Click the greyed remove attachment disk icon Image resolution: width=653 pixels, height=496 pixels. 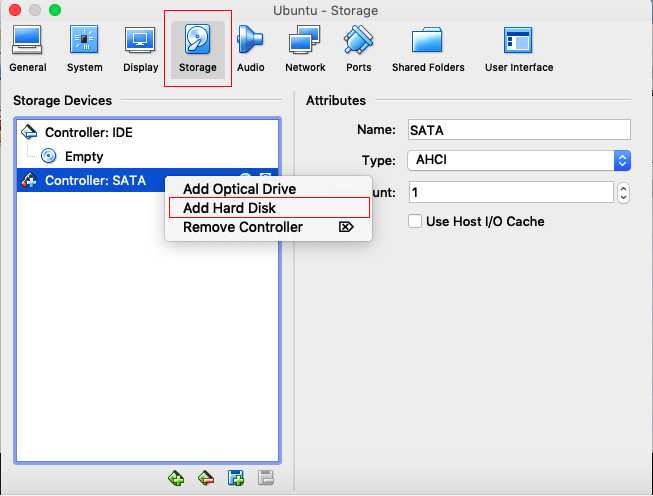[x=266, y=478]
